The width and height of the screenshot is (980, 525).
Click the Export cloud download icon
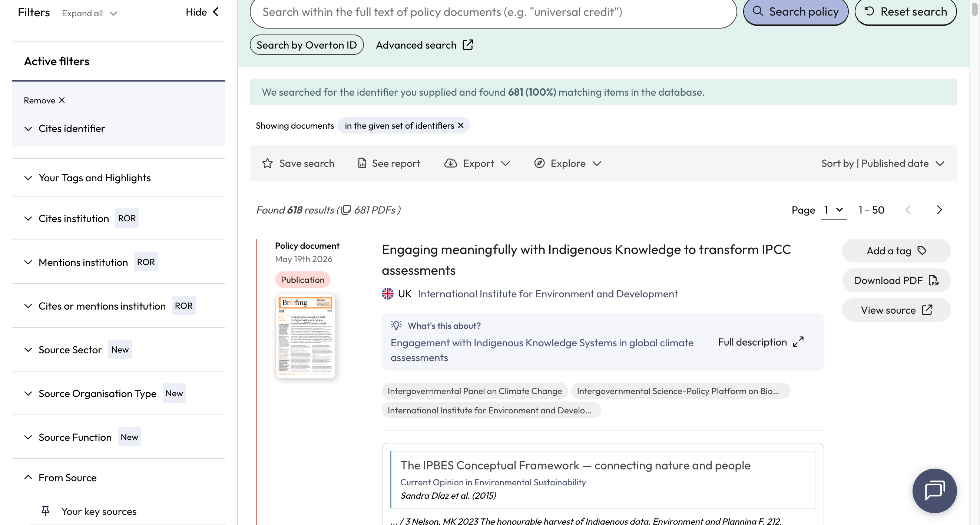click(x=450, y=163)
